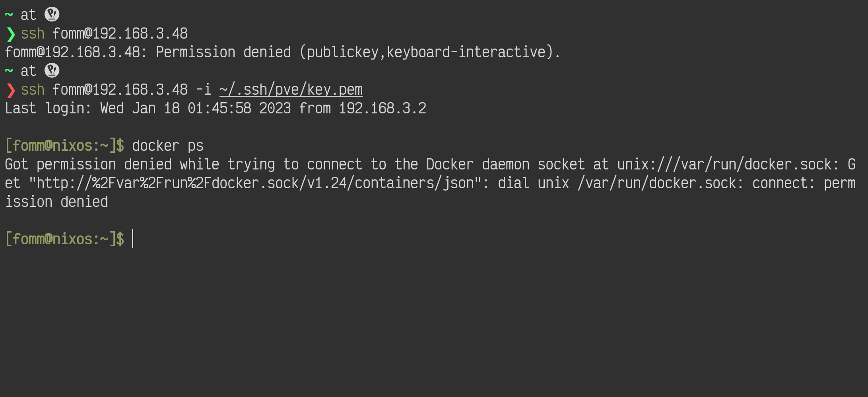The height and width of the screenshot is (397, 868).
Task: Click the last [fomm@nixos:~]$ prompt
Action: click(x=64, y=239)
